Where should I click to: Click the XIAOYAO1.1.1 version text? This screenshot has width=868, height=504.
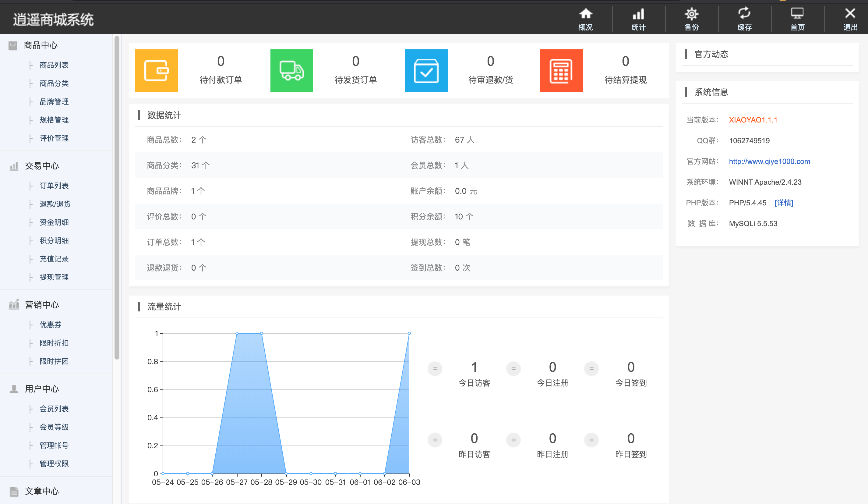point(753,120)
